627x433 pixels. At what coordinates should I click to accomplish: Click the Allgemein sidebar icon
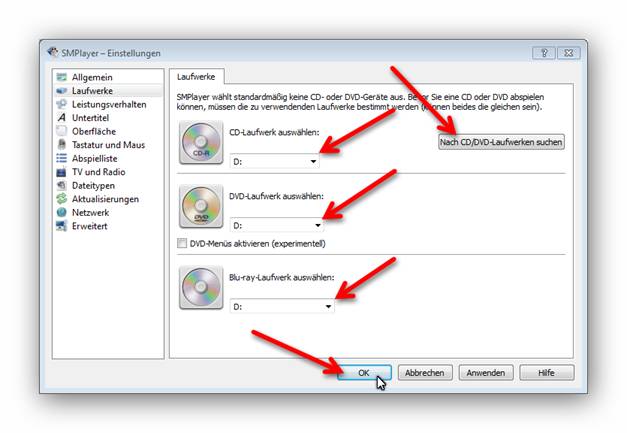coord(62,77)
